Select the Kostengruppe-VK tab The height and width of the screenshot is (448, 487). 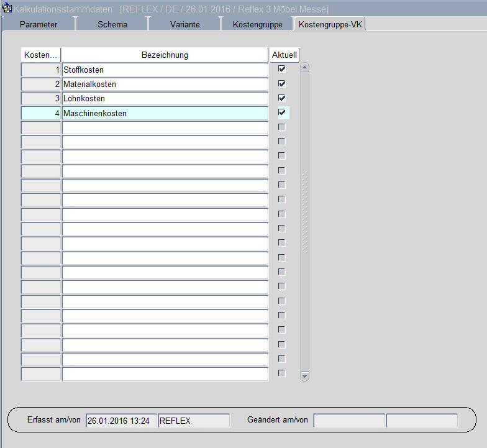(x=330, y=24)
